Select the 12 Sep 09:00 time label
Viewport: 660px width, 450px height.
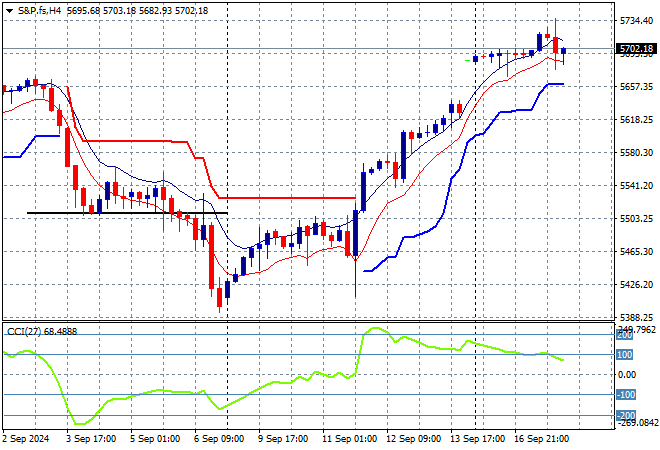coord(416,437)
